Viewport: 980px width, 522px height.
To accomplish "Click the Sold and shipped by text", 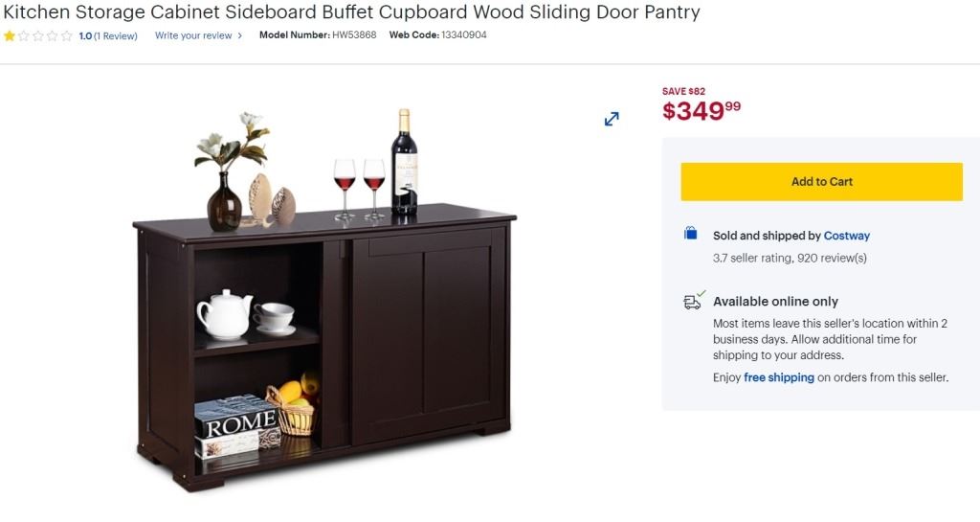I will click(766, 236).
